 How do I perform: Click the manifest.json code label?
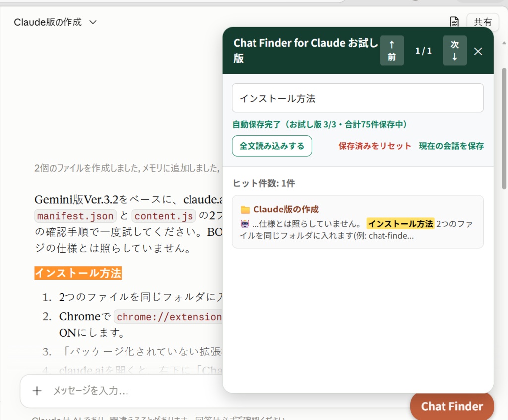coord(75,216)
